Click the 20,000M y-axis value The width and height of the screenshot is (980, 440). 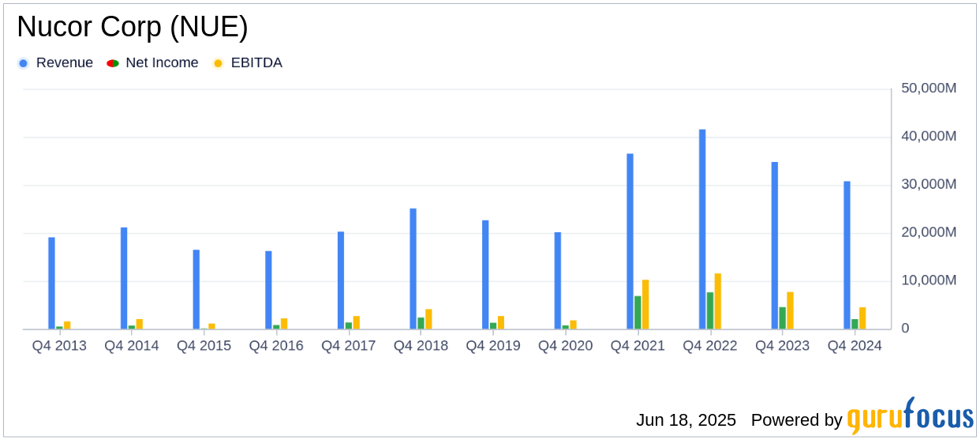pyautogui.click(x=929, y=232)
